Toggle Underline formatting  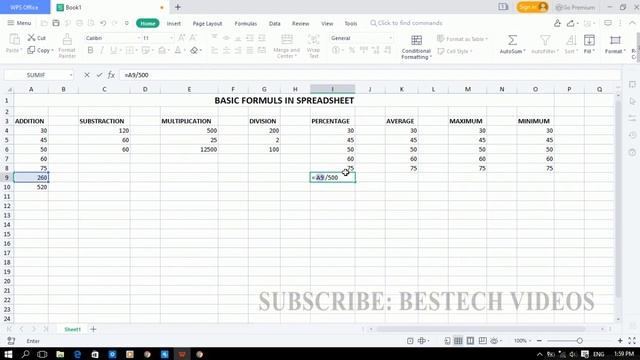coord(113,50)
